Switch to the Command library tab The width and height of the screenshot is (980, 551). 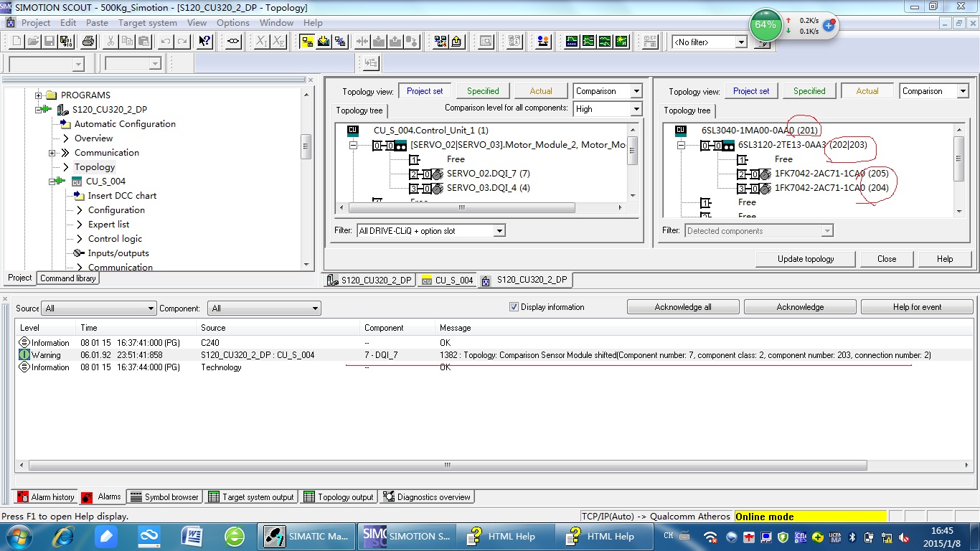tap(68, 278)
